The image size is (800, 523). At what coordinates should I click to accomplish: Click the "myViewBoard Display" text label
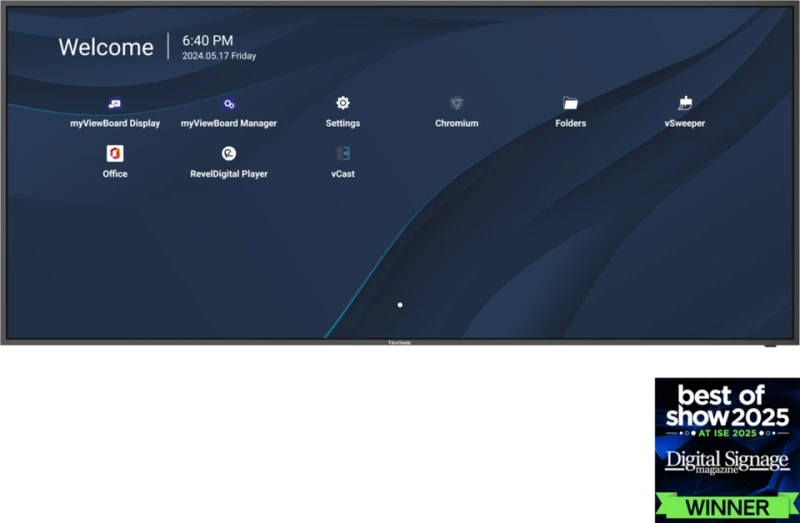115,124
